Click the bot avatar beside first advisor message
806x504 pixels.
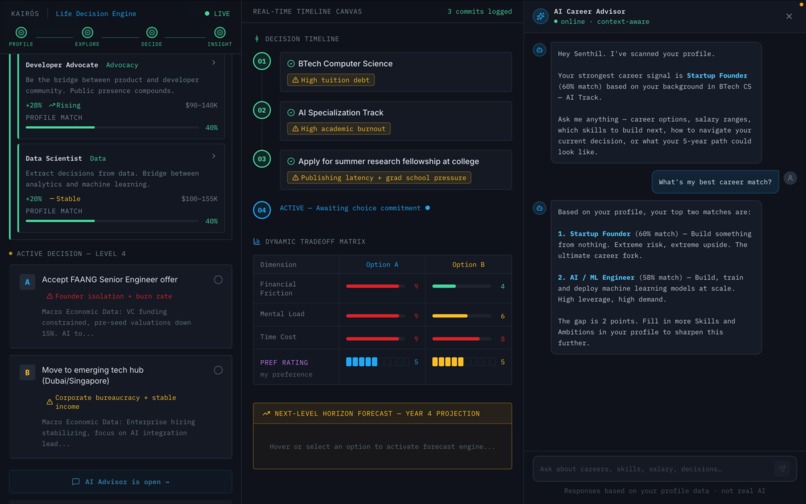coord(539,50)
